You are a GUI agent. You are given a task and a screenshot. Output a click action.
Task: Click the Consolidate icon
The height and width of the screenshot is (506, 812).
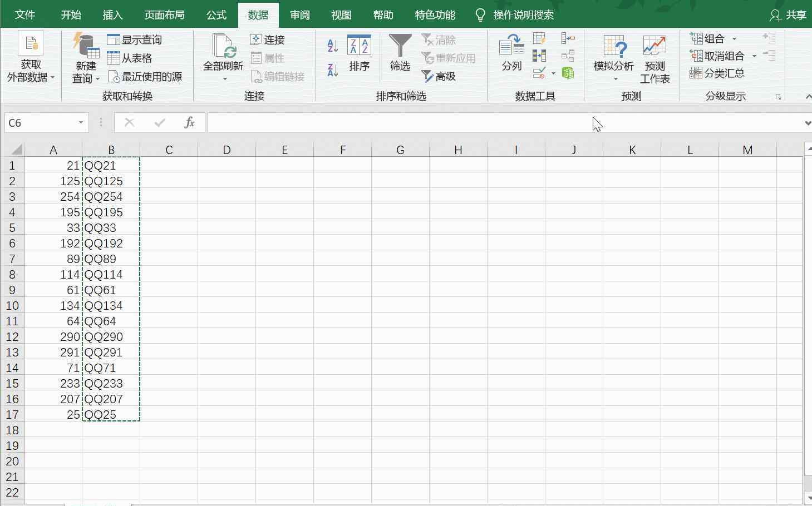(568, 38)
